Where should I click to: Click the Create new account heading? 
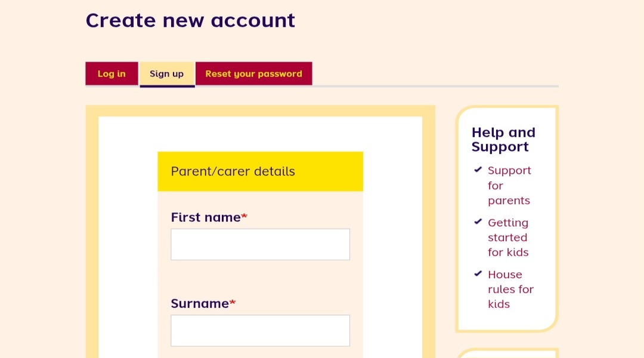coord(190,20)
